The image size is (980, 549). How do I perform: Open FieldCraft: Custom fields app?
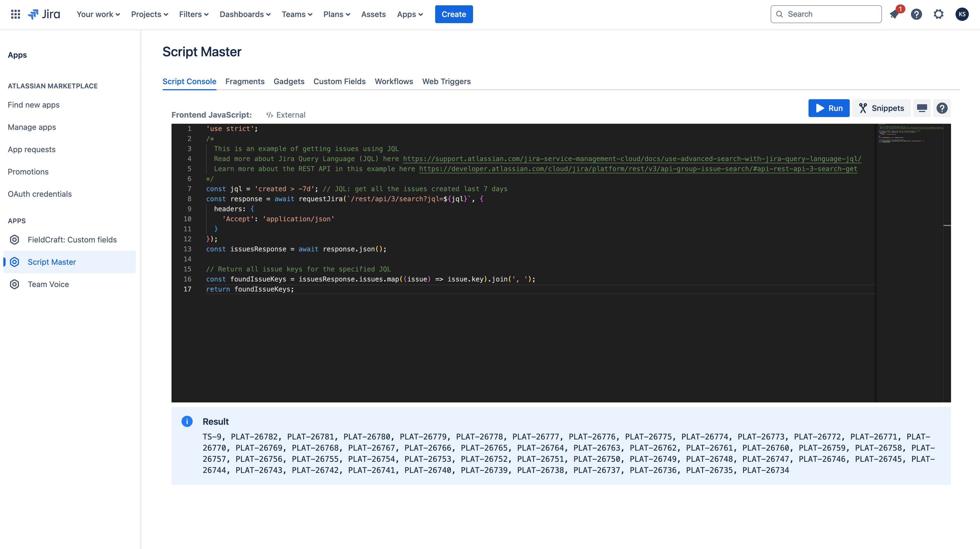click(x=72, y=239)
